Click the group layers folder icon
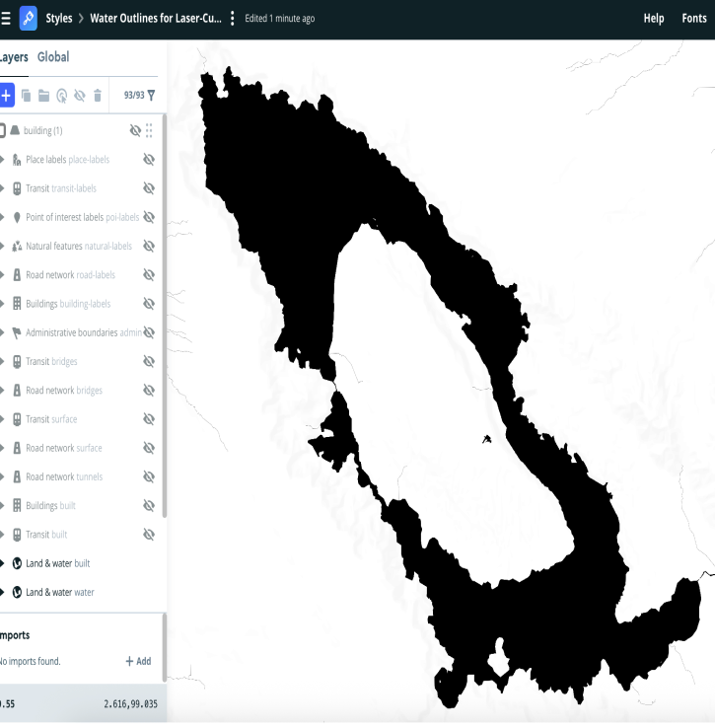 tap(43, 96)
